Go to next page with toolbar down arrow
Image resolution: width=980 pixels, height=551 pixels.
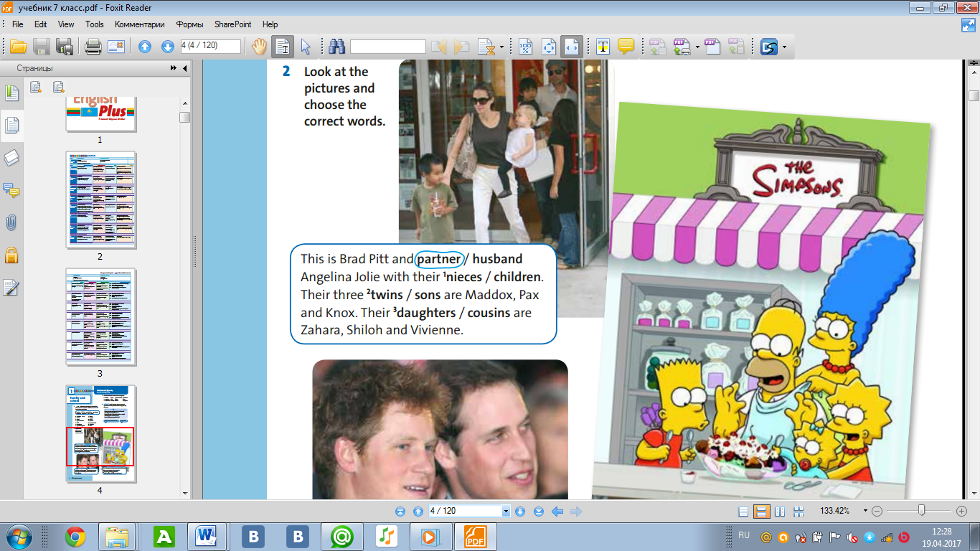(168, 47)
